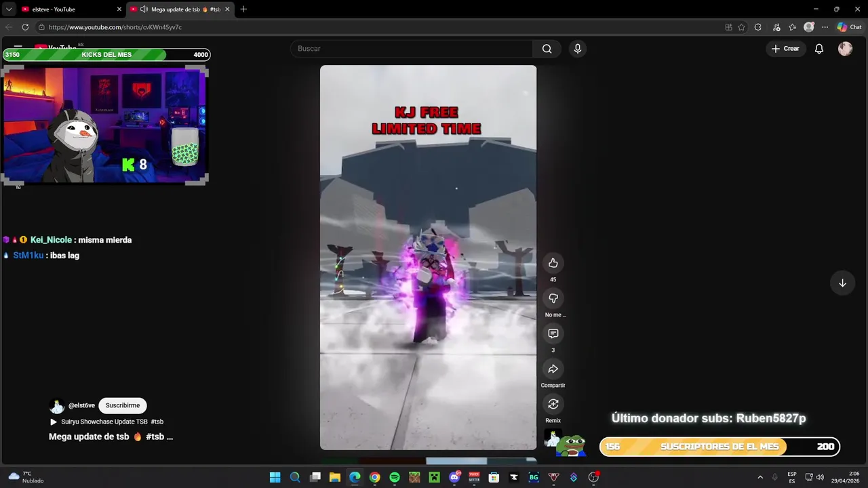Open the OBS Studio taskbar icon

593,477
